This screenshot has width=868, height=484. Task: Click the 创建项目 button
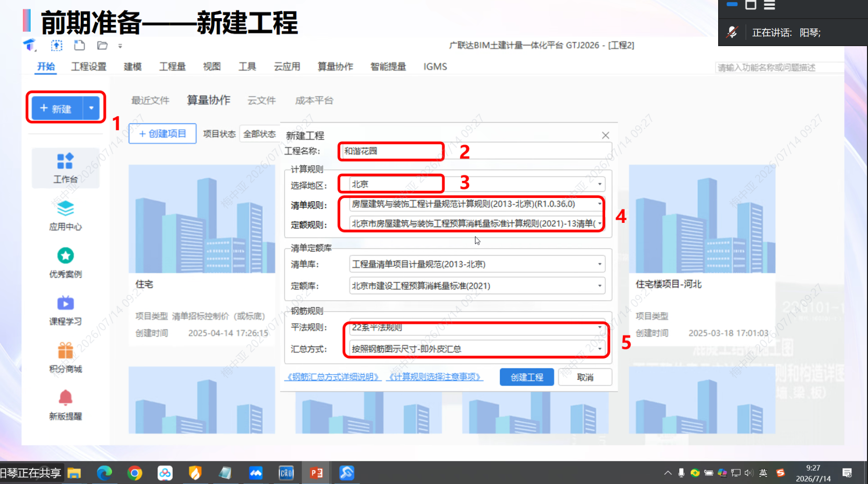[162, 134]
